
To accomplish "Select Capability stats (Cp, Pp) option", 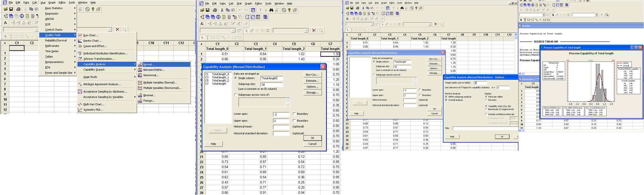I will coord(486,106).
